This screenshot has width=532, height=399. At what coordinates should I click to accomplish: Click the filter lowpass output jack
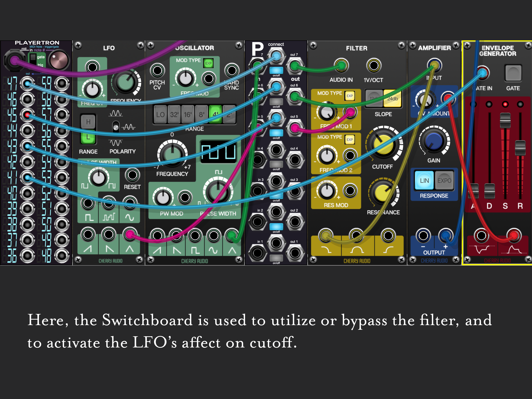(x=326, y=235)
